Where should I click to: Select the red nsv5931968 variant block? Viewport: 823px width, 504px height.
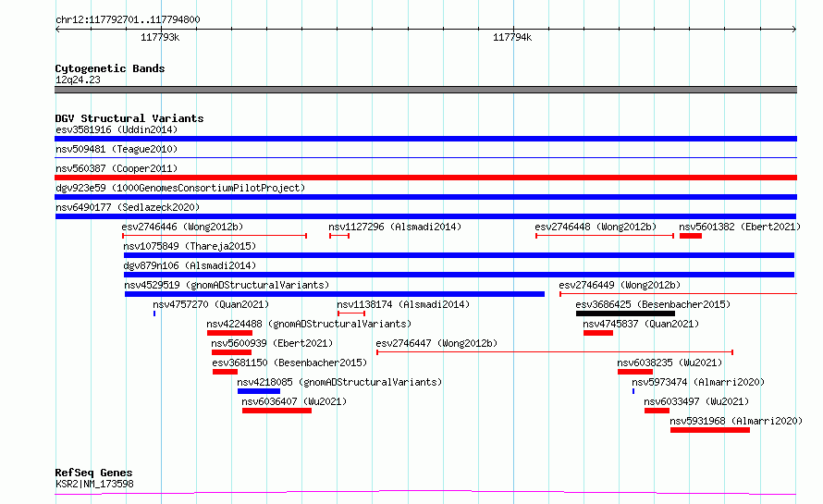point(709,430)
